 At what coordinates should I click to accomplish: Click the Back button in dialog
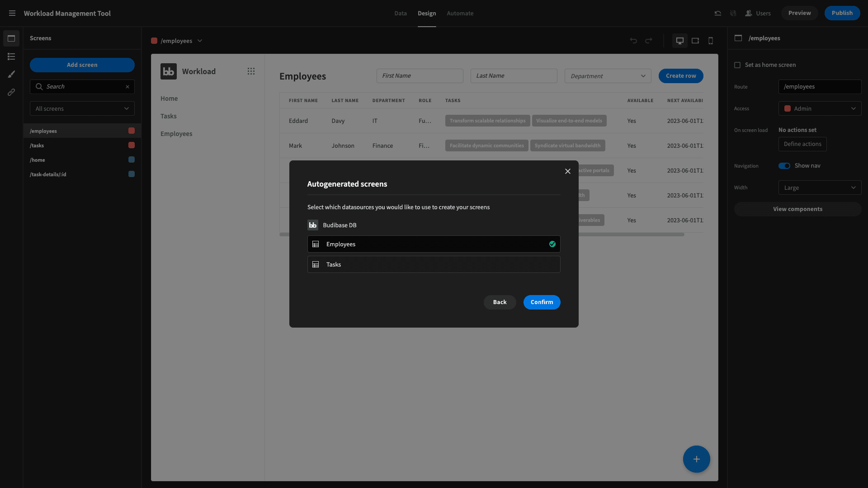click(x=500, y=302)
